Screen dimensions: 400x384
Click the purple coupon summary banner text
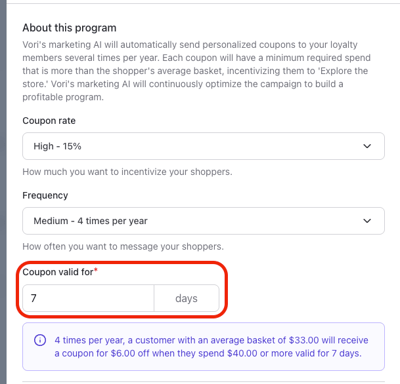click(x=211, y=347)
